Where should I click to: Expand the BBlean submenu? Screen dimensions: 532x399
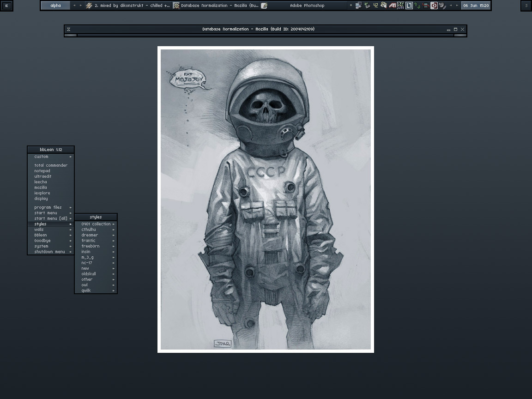pyautogui.click(x=51, y=235)
